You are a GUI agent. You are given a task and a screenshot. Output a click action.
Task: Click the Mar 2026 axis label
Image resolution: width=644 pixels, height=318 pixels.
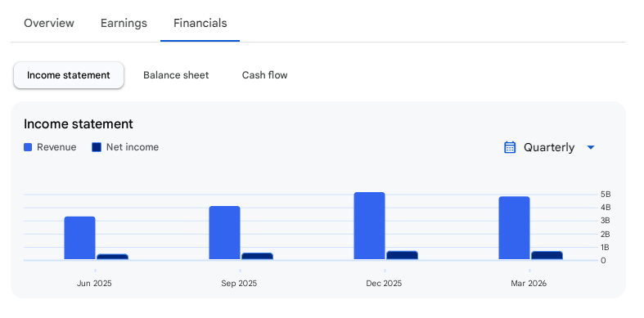click(529, 284)
